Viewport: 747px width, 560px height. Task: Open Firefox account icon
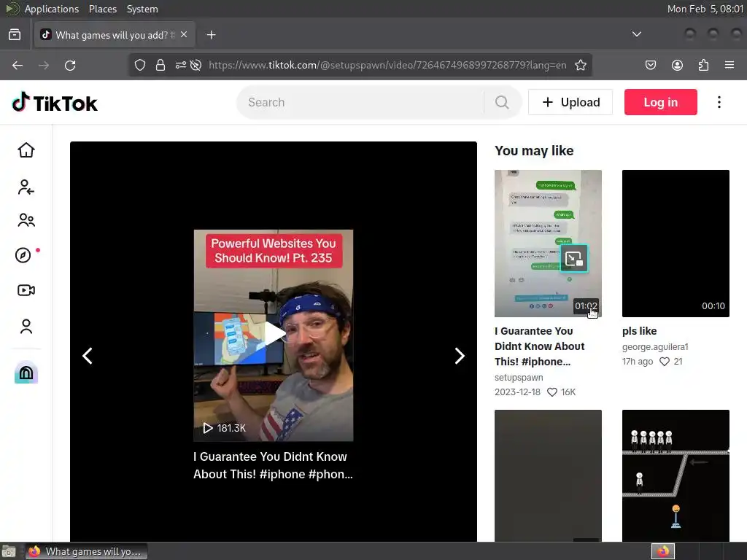(677, 65)
